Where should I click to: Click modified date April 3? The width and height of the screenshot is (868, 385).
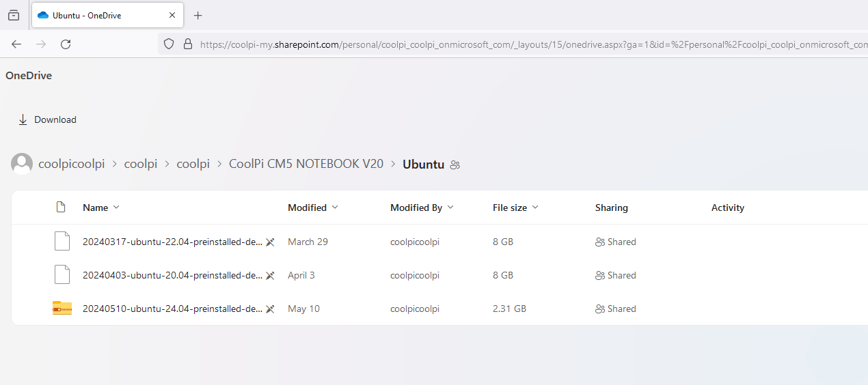click(301, 275)
